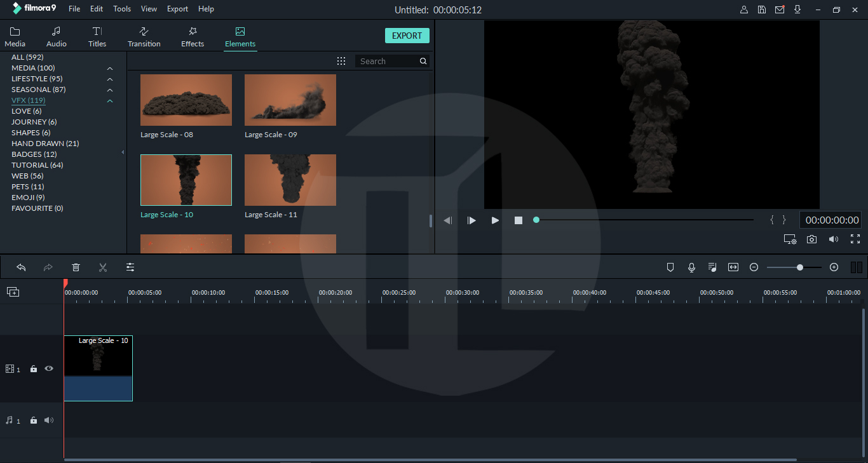Start voiceover recording with microphone icon
The height and width of the screenshot is (463, 868).
tap(691, 267)
